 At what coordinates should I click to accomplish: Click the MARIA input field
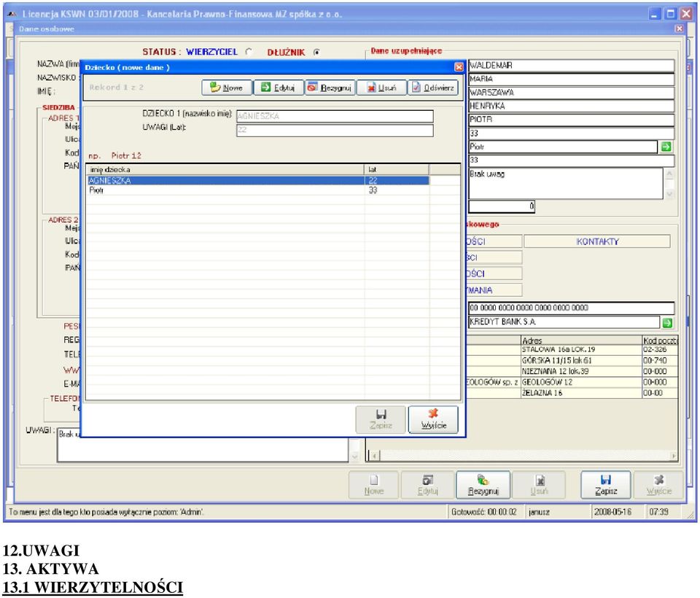(x=572, y=79)
